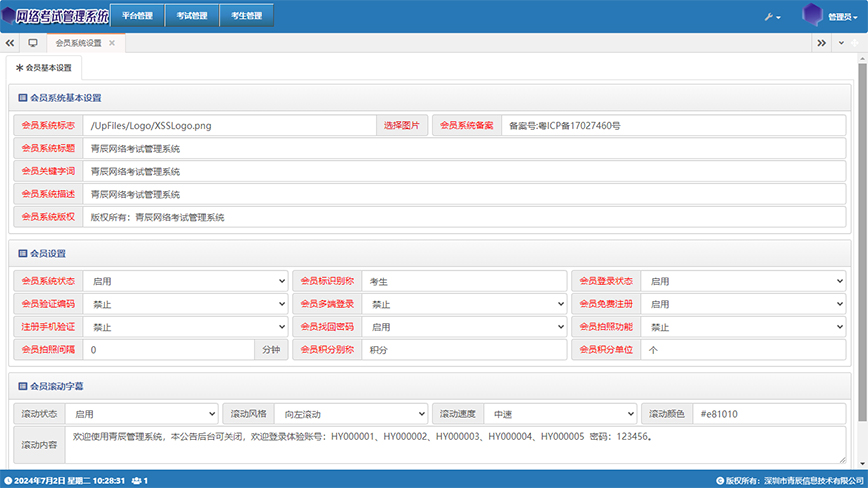Click the wrench settings icon in header

pos(772,17)
